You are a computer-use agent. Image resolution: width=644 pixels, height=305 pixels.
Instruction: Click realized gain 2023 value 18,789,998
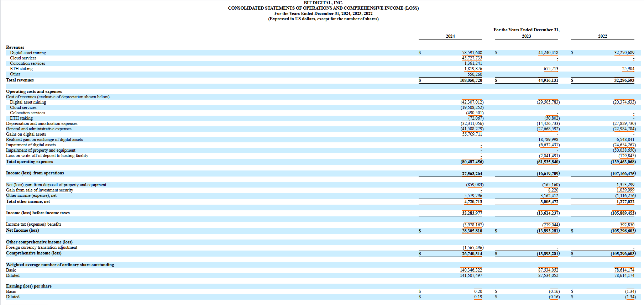(548, 140)
